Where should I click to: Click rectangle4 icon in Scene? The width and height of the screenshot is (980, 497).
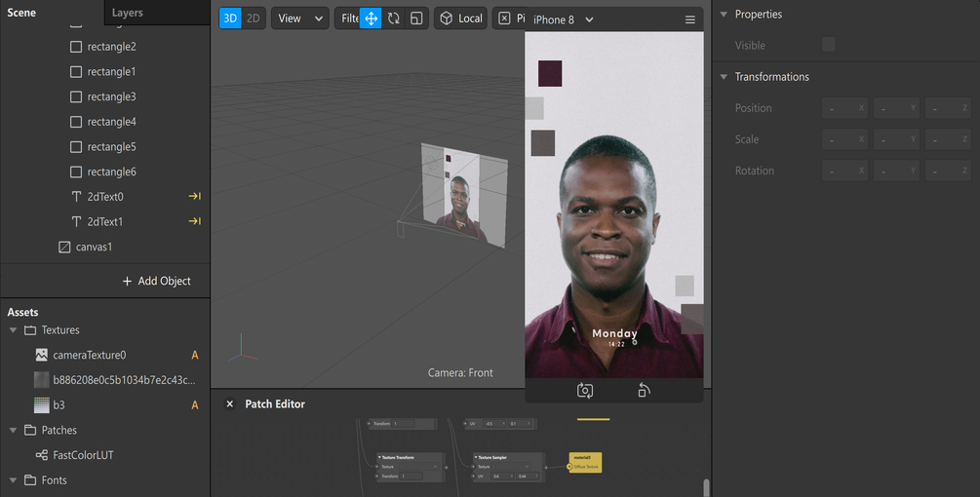[76, 122]
